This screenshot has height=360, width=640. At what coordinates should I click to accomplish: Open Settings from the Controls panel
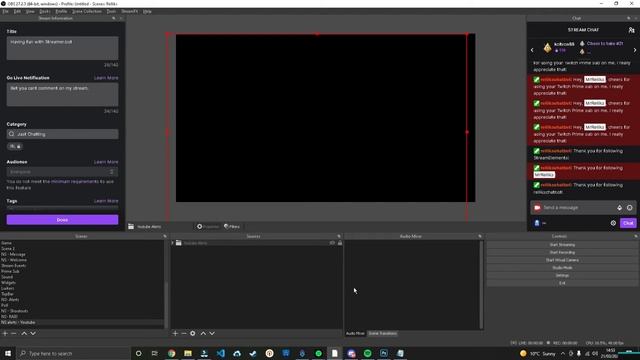point(562,276)
